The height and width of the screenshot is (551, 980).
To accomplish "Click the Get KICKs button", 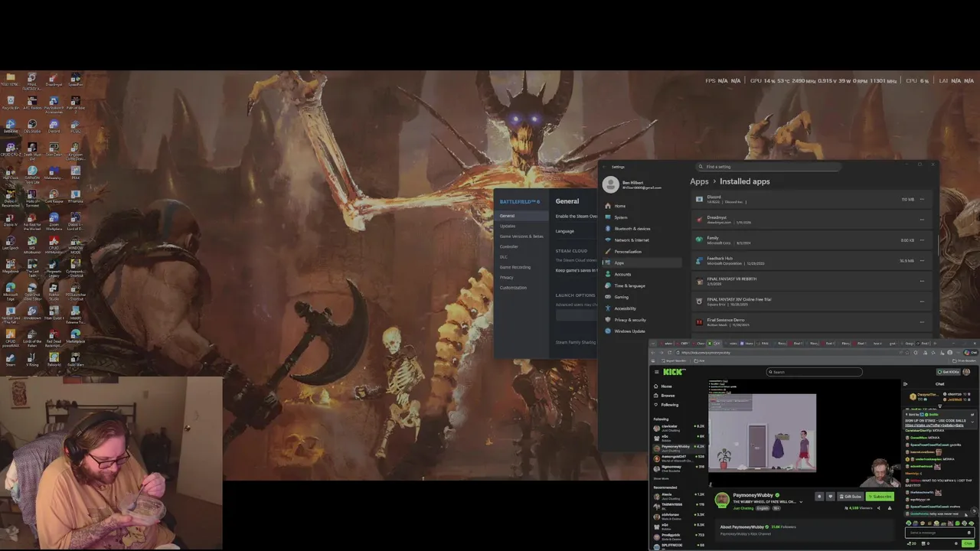I will 949,372.
